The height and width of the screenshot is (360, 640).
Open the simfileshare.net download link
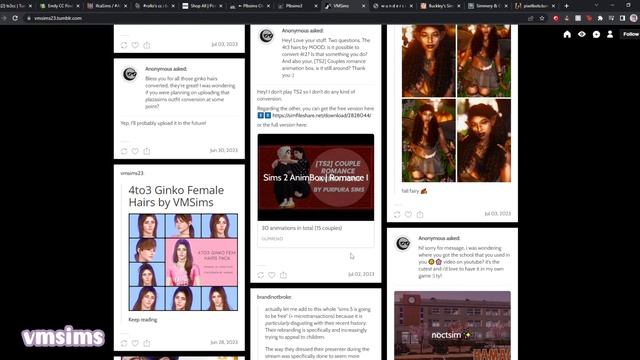(x=322, y=116)
